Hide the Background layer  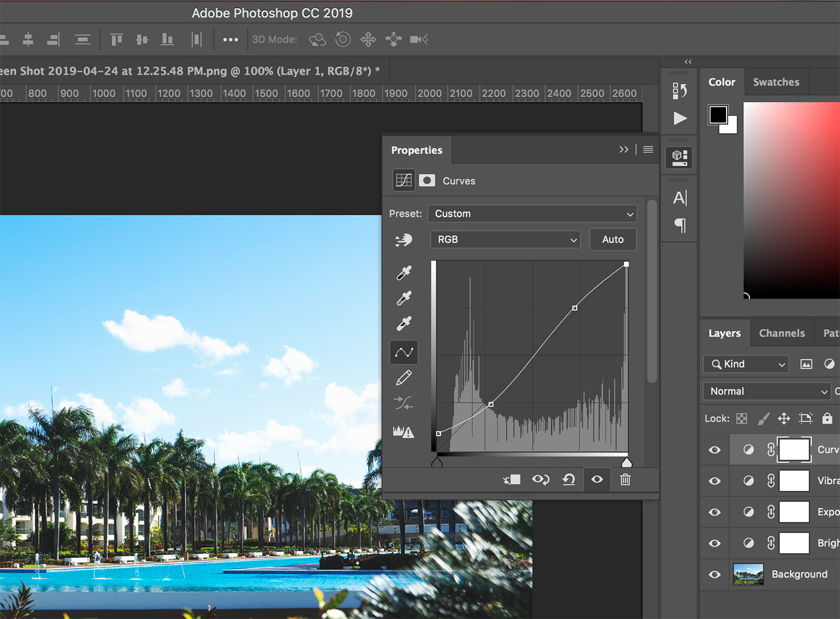point(714,574)
